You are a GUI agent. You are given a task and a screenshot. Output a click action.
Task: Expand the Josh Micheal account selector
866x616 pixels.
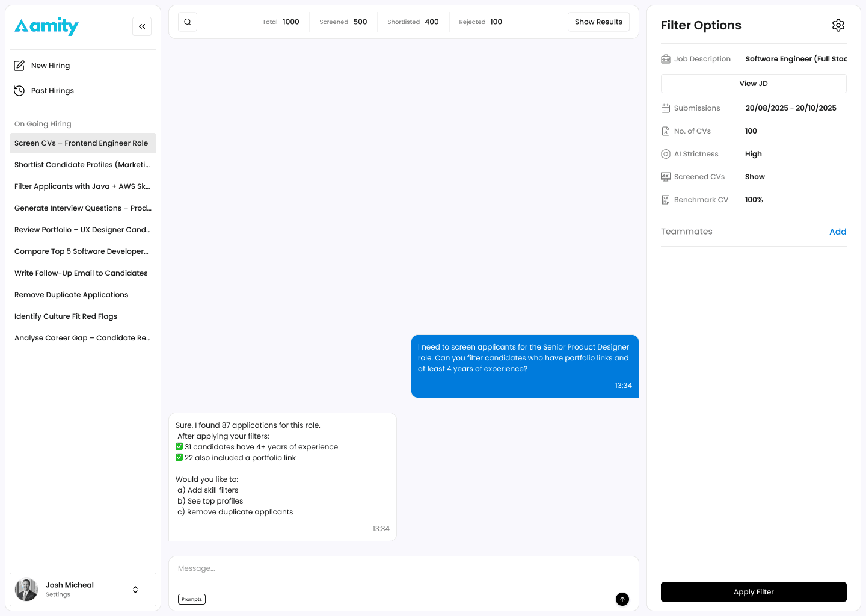[x=135, y=590]
